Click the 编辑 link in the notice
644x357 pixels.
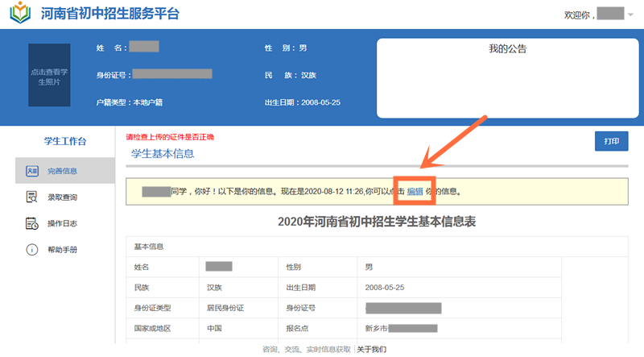415,192
